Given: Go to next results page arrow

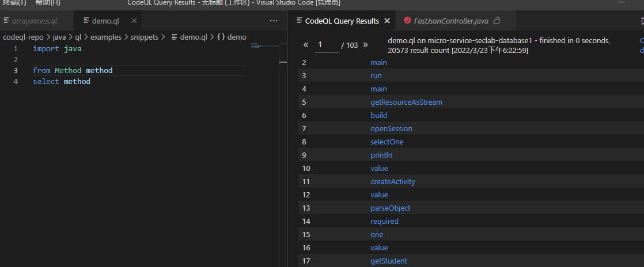Looking at the screenshot, I should [x=366, y=45].
